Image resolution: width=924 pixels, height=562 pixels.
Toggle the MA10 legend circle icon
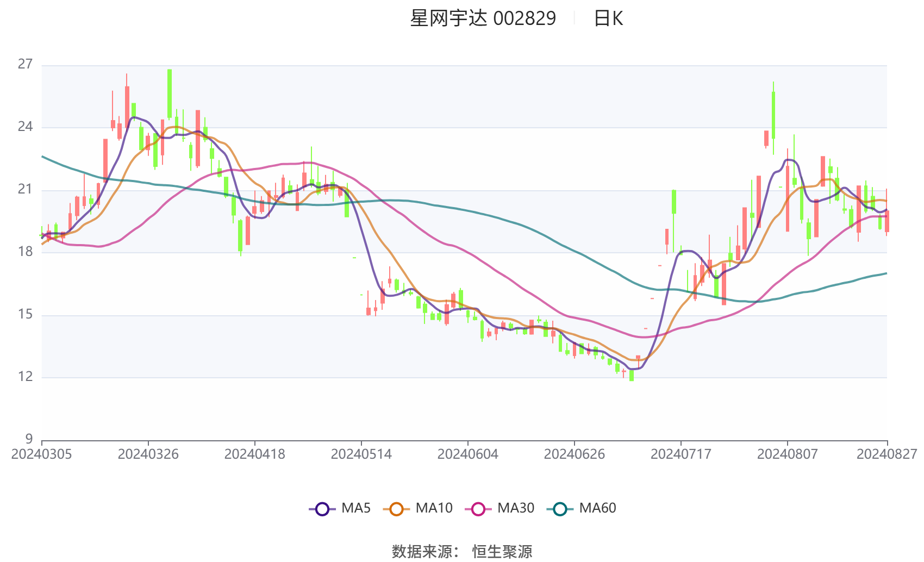(x=396, y=509)
